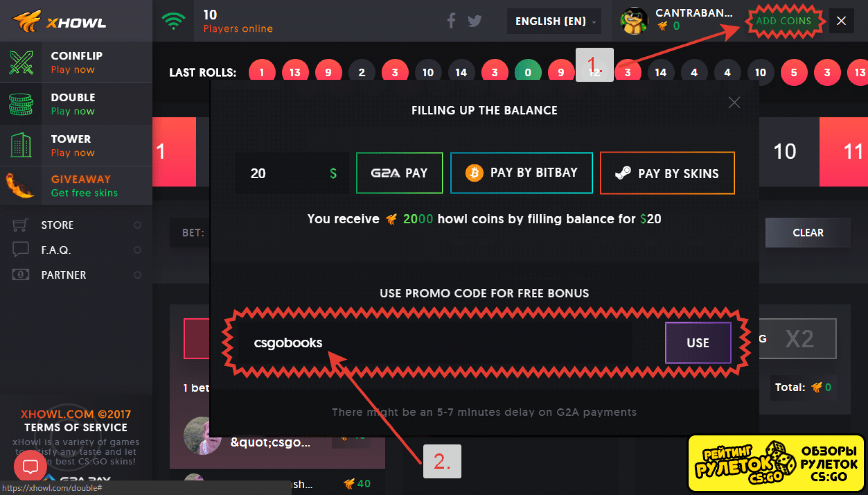The width and height of the screenshot is (868, 495).
Task: Expand the STORE panel options
Action: pos(136,225)
